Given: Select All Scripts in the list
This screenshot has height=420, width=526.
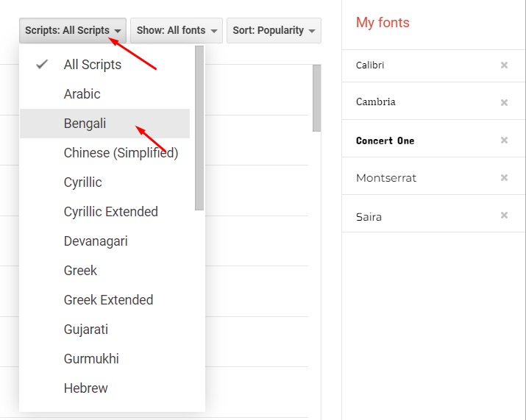Looking at the screenshot, I should 104,65.
